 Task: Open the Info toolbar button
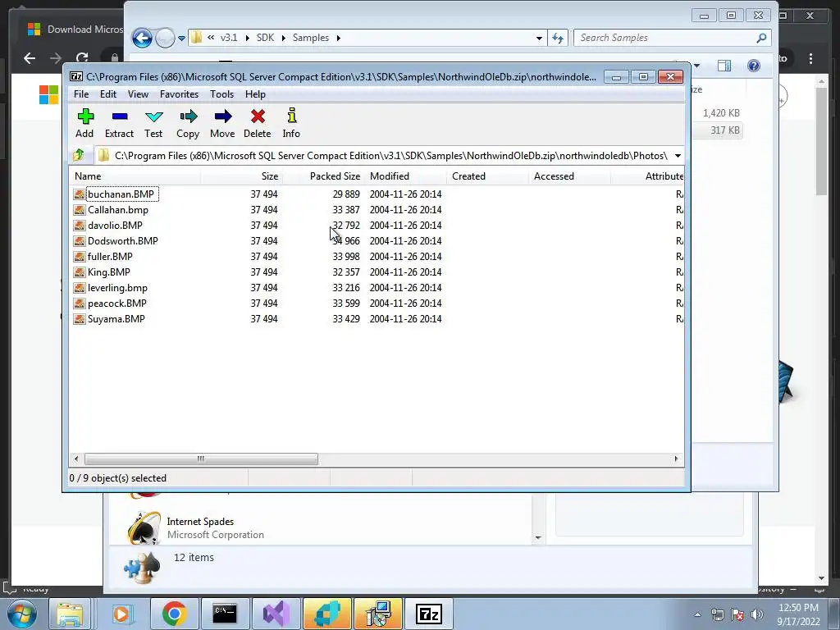291,123
